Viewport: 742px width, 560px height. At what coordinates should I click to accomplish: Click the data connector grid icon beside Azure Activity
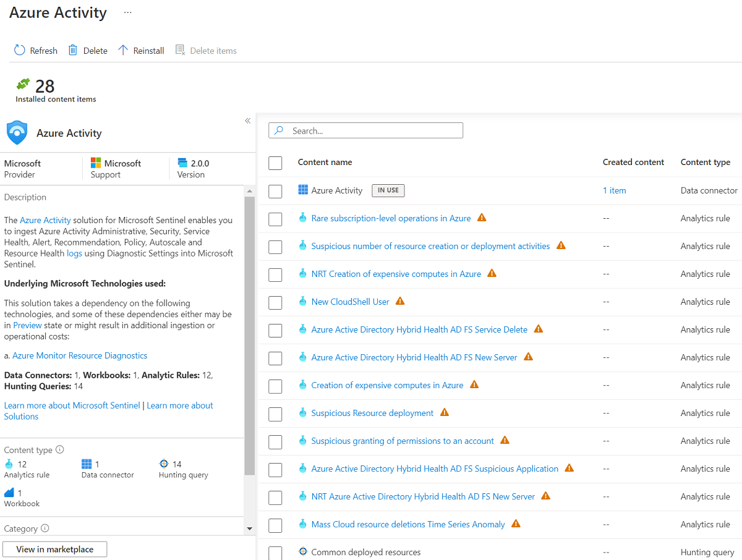302,190
